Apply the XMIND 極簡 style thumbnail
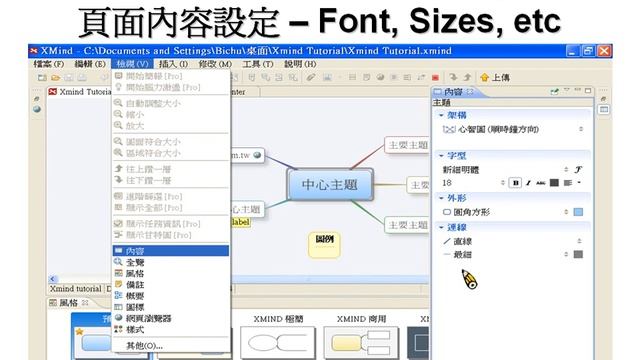Image resolution: width=640 pixels, height=360 pixels. click(x=278, y=337)
